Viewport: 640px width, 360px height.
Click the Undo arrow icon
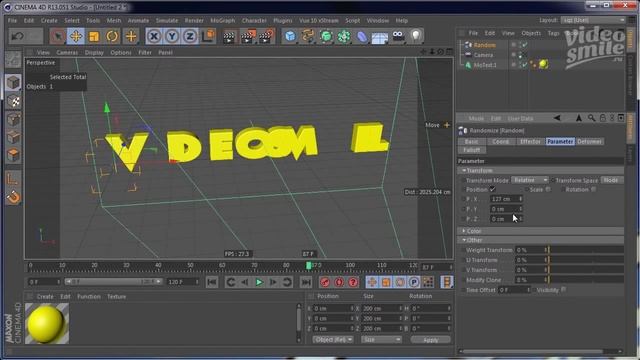pyautogui.click(x=17, y=36)
